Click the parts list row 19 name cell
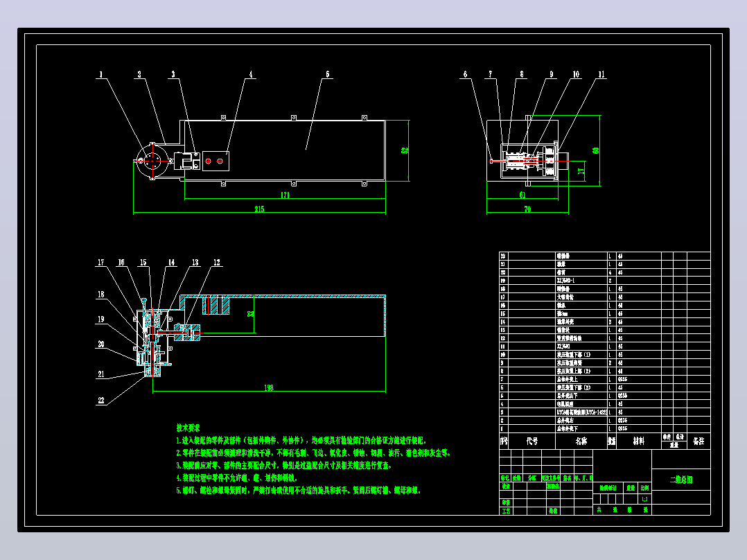Image resolution: width=747 pixels, height=560 pixels. (x=581, y=281)
